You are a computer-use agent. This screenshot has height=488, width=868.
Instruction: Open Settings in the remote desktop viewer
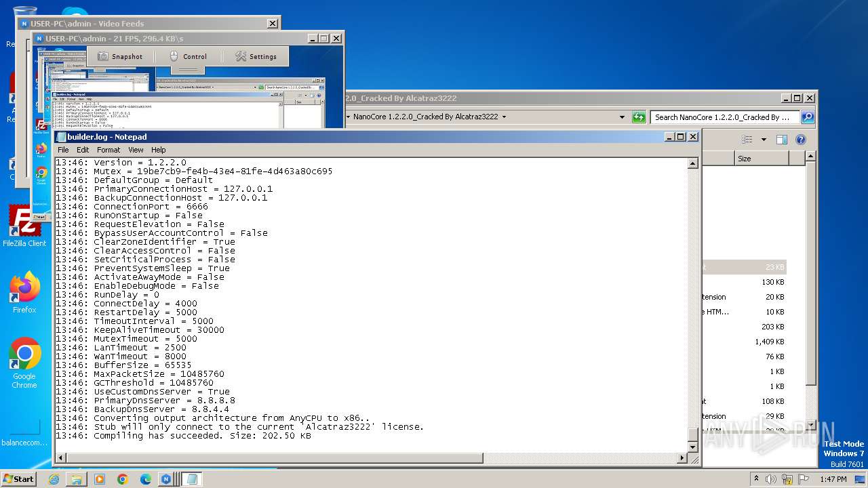coord(256,57)
